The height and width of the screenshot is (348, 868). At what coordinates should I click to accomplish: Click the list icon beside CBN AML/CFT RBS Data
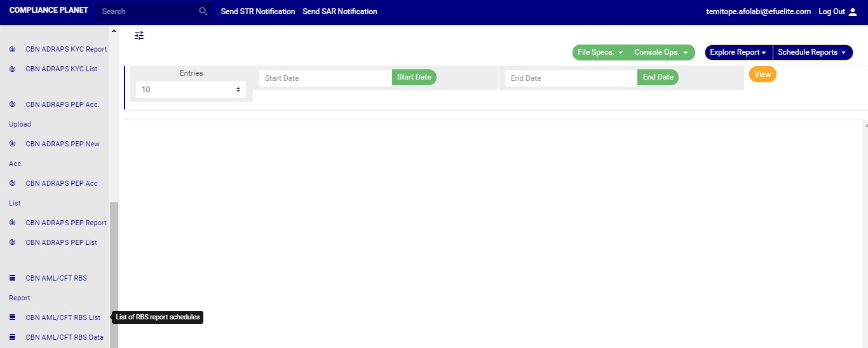pyautogui.click(x=12, y=337)
